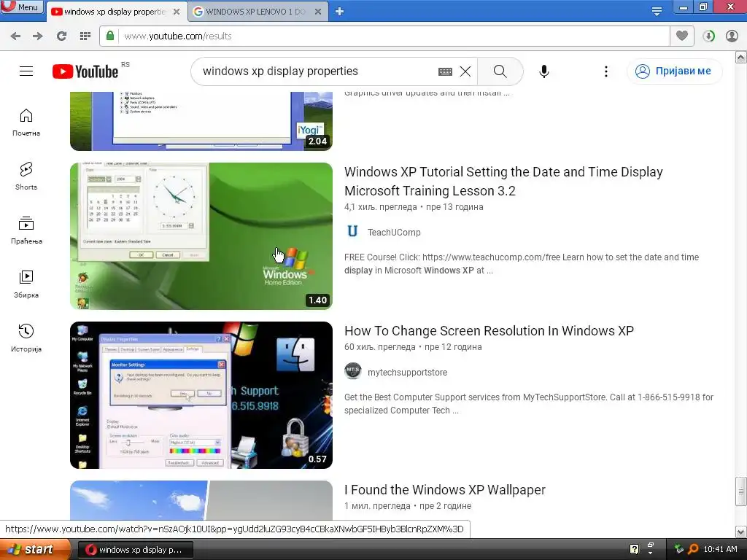This screenshot has width=747, height=560.
Task: Click the page scrollbar up arrow
Action: click(741, 58)
